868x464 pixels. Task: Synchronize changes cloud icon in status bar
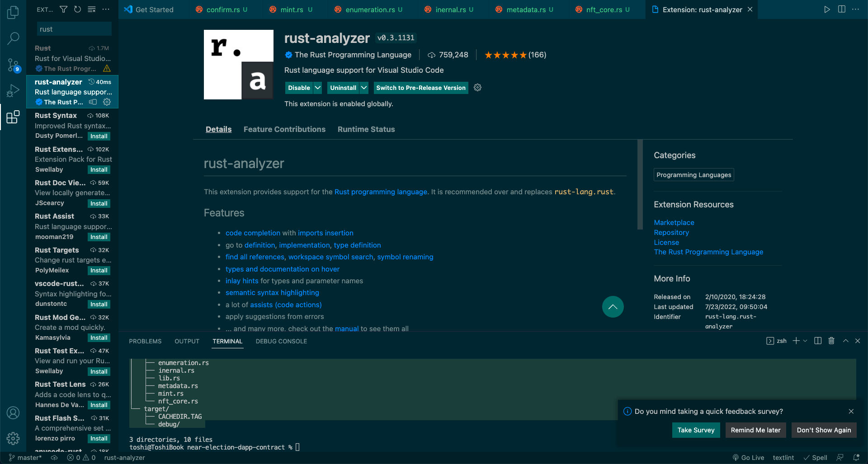coord(54,458)
